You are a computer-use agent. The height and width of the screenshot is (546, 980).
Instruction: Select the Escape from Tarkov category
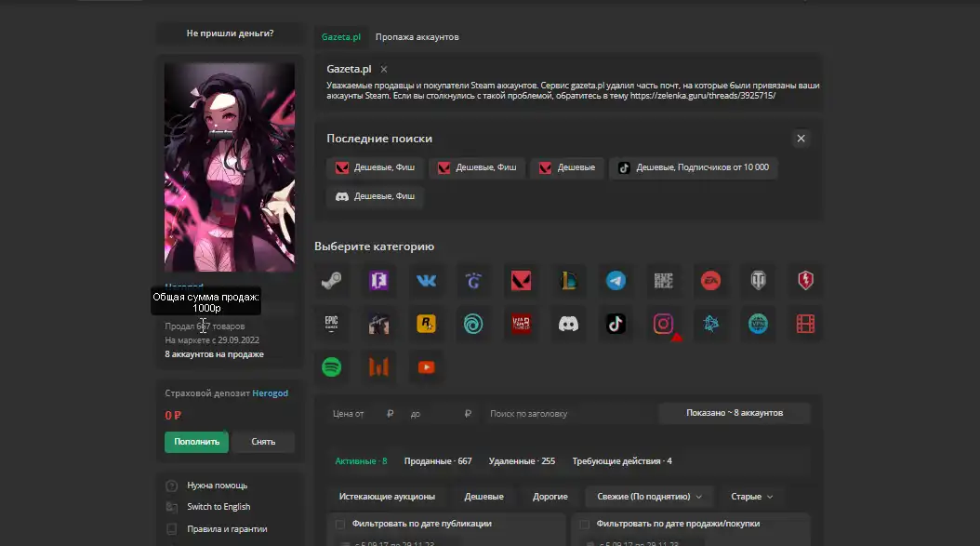378,324
